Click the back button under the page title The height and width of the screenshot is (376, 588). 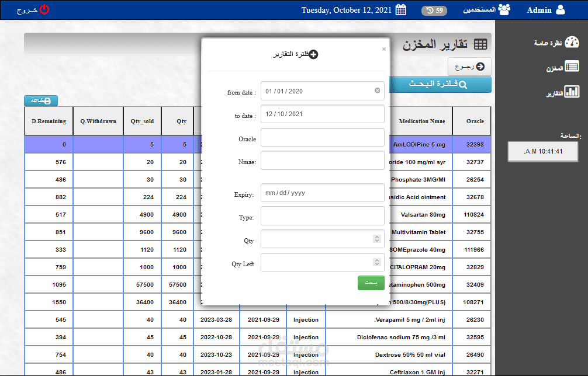pos(469,67)
